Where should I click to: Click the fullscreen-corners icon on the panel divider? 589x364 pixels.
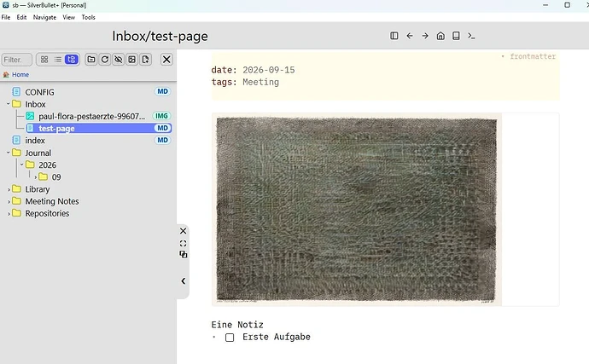tap(183, 243)
